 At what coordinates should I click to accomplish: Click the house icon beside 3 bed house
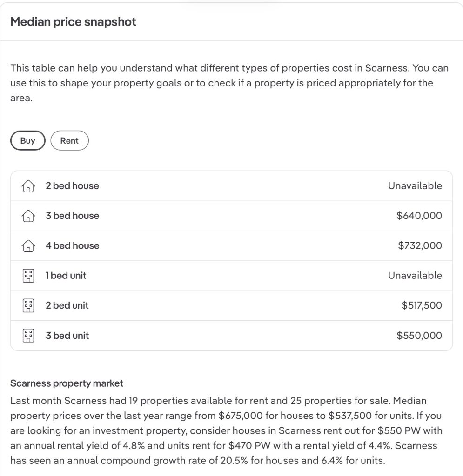[x=28, y=216]
